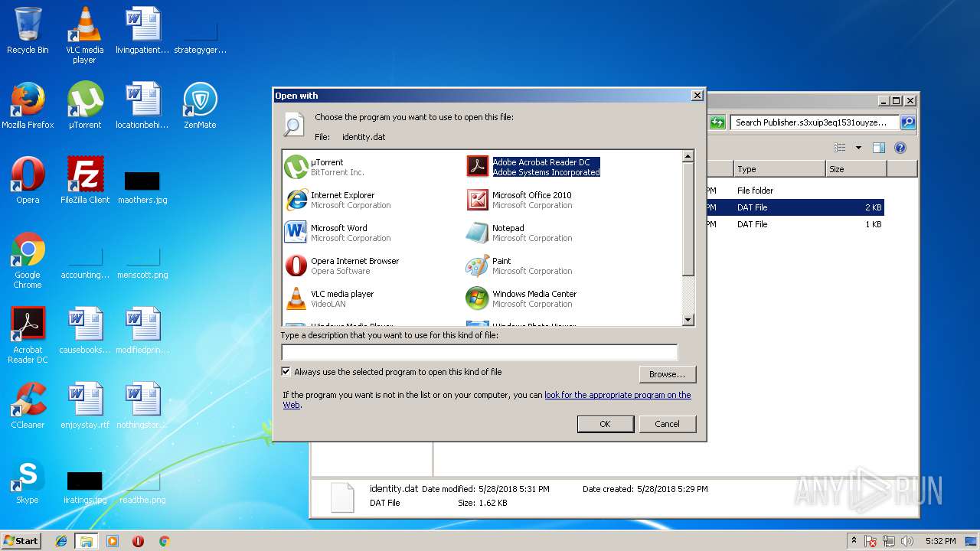Image resolution: width=980 pixels, height=551 pixels.
Task: Show hidden system tray icons
Action: 854,541
